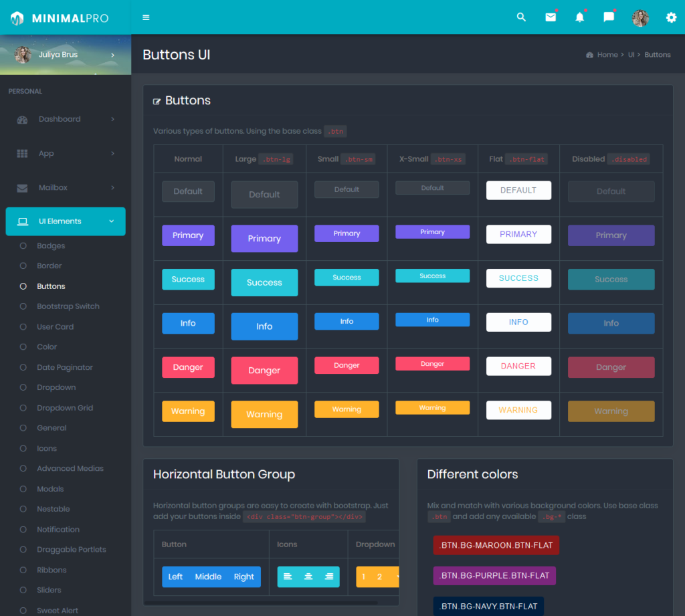Screen dimensions: 685x616
Task: Click the align-center icon button
Action: (308, 576)
